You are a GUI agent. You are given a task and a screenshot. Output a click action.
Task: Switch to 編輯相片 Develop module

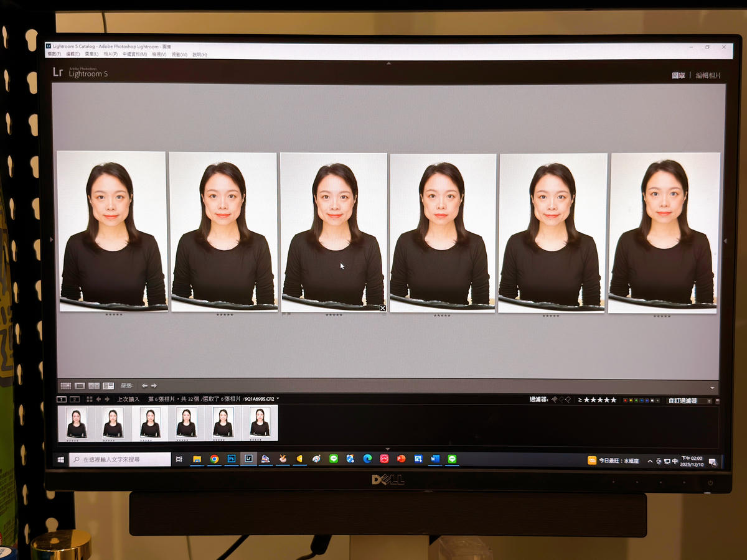click(708, 75)
